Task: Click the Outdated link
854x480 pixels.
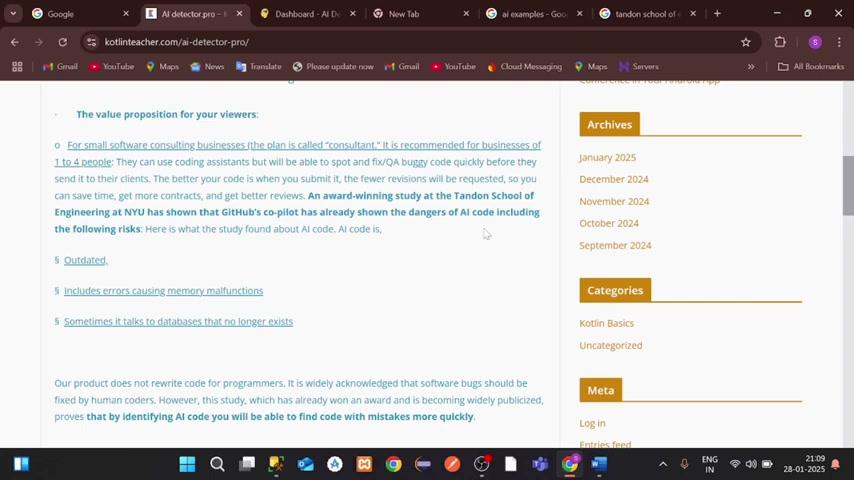Action: tap(86, 260)
